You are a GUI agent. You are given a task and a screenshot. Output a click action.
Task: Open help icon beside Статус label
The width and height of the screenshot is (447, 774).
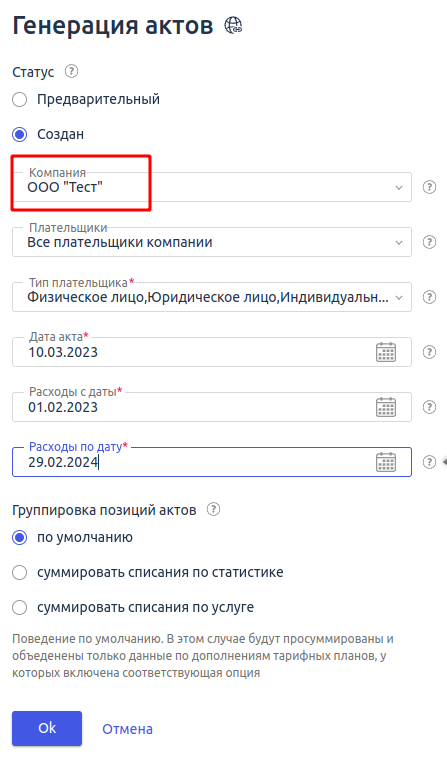[x=72, y=71]
